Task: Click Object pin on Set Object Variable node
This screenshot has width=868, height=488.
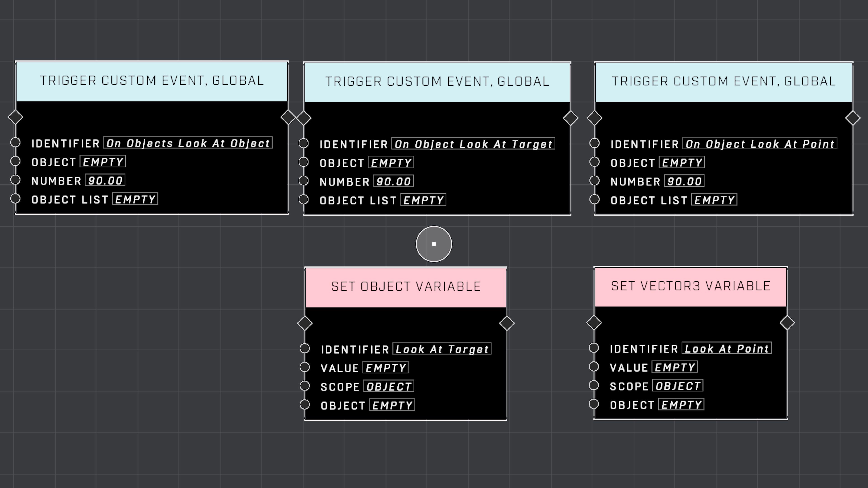Action: (305, 404)
